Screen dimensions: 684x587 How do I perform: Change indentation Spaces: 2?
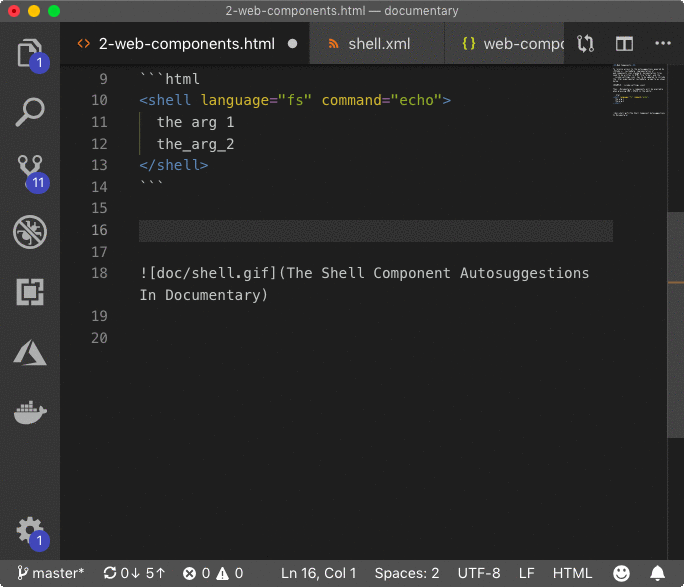tap(407, 573)
